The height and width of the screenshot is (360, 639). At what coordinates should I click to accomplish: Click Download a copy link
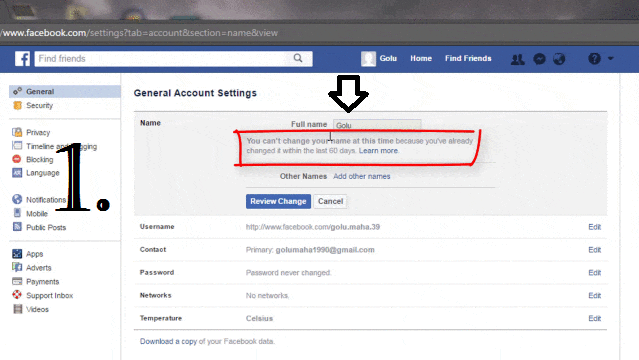point(168,341)
